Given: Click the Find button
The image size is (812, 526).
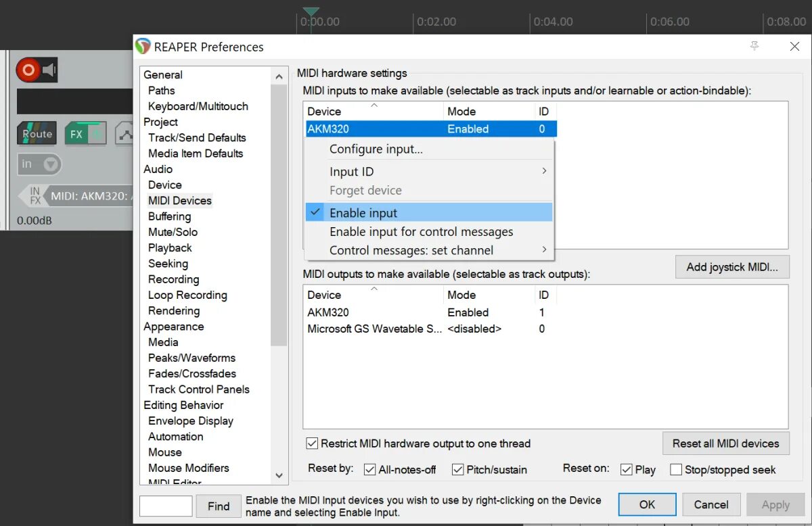Looking at the screenshot, I should tap(219, 506).
